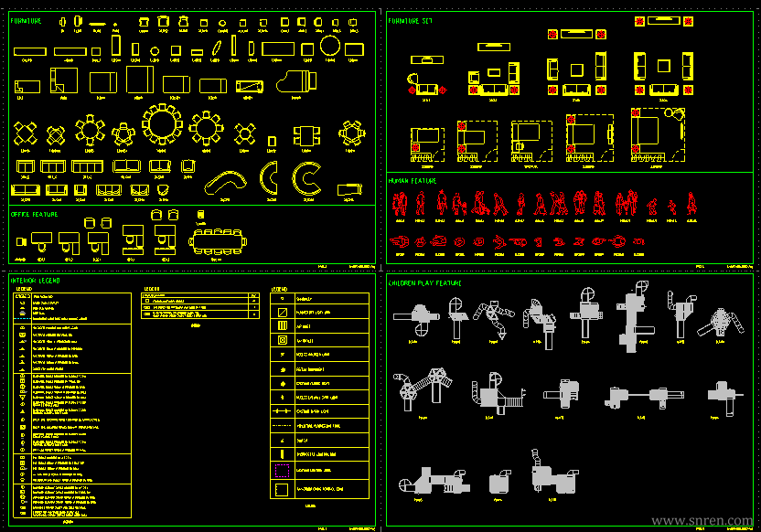The image size is (761, 532).
Task: Pick the bedroom set with corner round table
Action: tap(658, 134)
